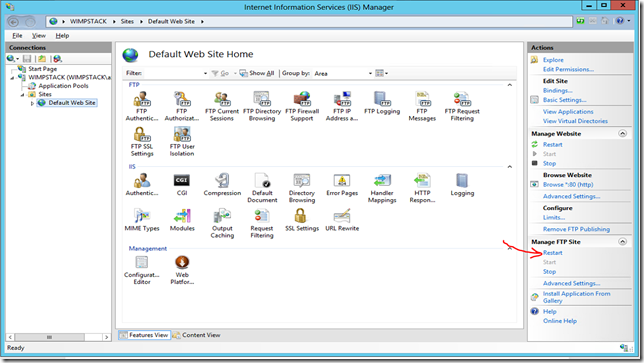Viewport: 644px width, 363px height.
Task: Open the view mode dropdown beside Group by
Action: (x=382, y=74)
